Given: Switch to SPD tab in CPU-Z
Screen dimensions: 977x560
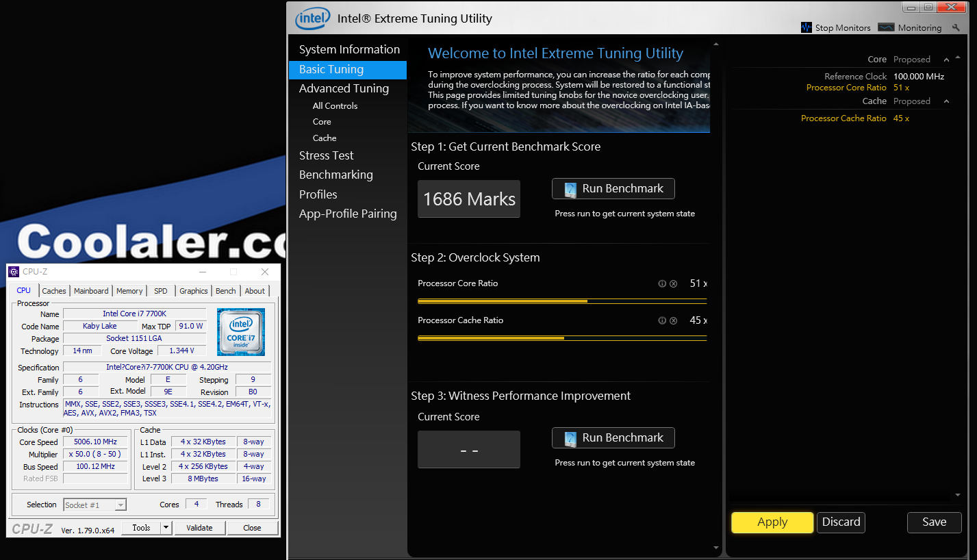Looking at the screenshot, I should point(161,291).
